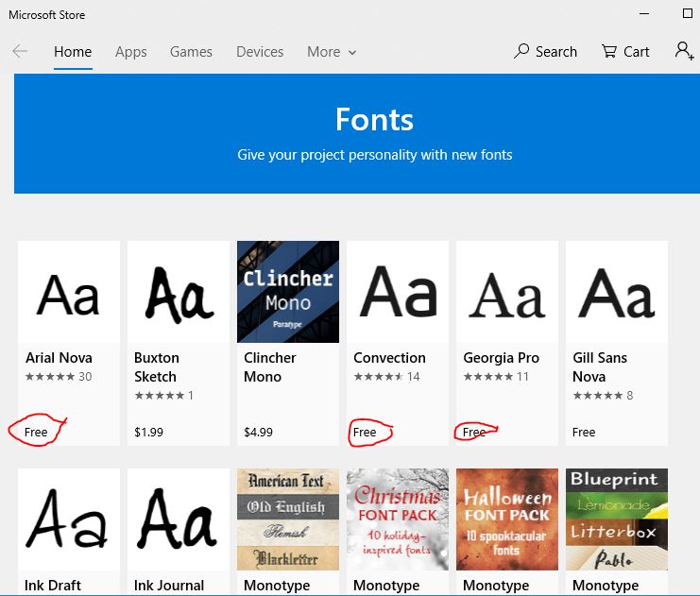
Task: Open the Buxton Sketch font thumbnail
Action: coord(179,292)
